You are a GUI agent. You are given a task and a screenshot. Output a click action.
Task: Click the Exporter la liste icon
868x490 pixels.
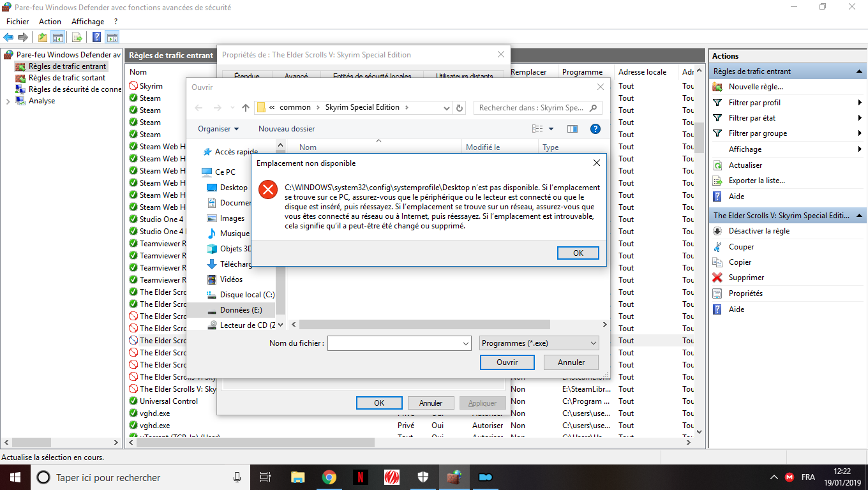[x=717, y=181]
